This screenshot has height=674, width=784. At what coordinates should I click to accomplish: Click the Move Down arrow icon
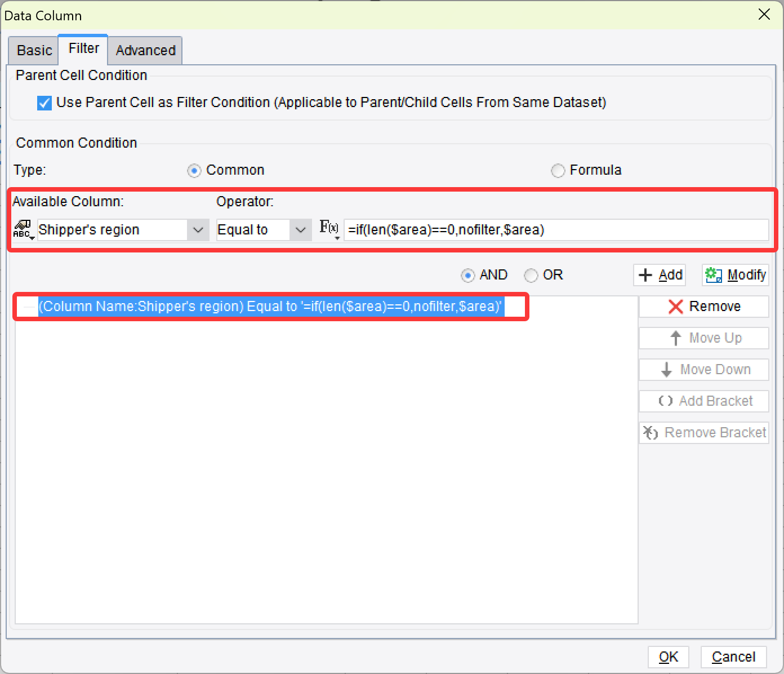[667, 369]
